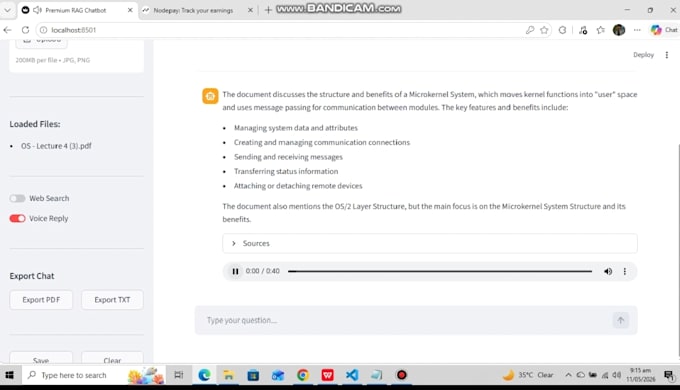
Task: Reload the localhost page
Action: pos(25,30)
